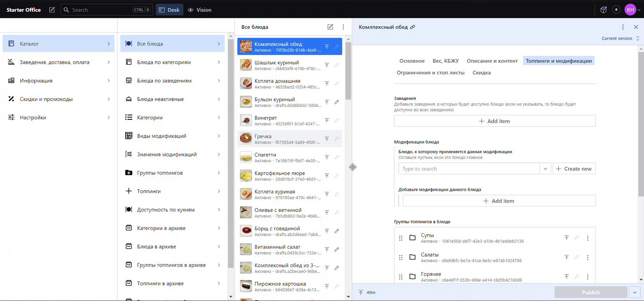Click the published status arrow on Супы row
Image resolution: width=644 pixels, height=301 pixels.
tap(567, 238)
